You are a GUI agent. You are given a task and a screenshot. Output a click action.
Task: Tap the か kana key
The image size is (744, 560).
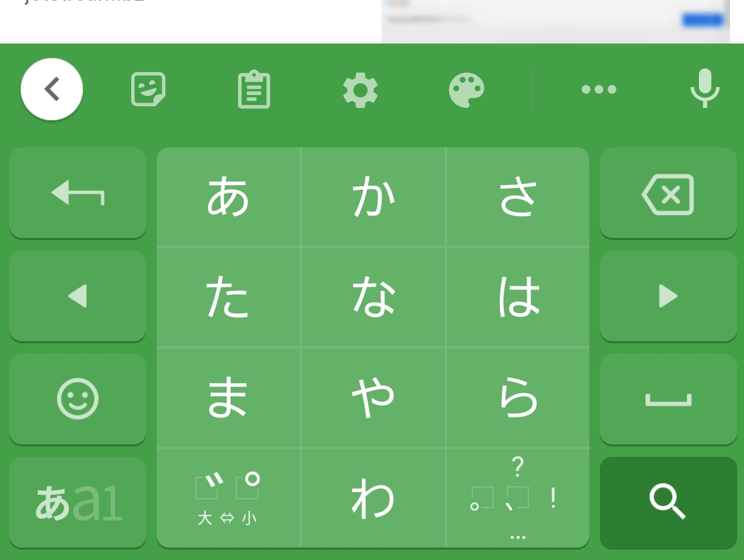[x=373, y=197]
